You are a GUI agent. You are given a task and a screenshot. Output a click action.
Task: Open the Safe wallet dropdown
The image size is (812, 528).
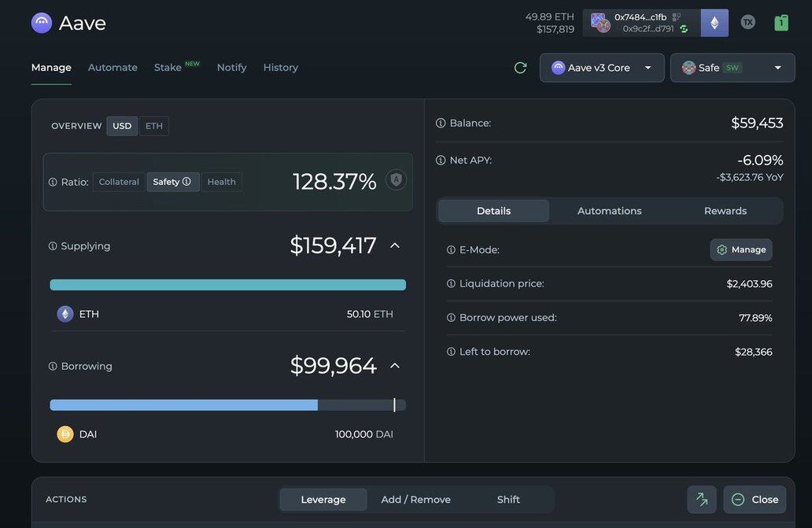click(732, 68)
